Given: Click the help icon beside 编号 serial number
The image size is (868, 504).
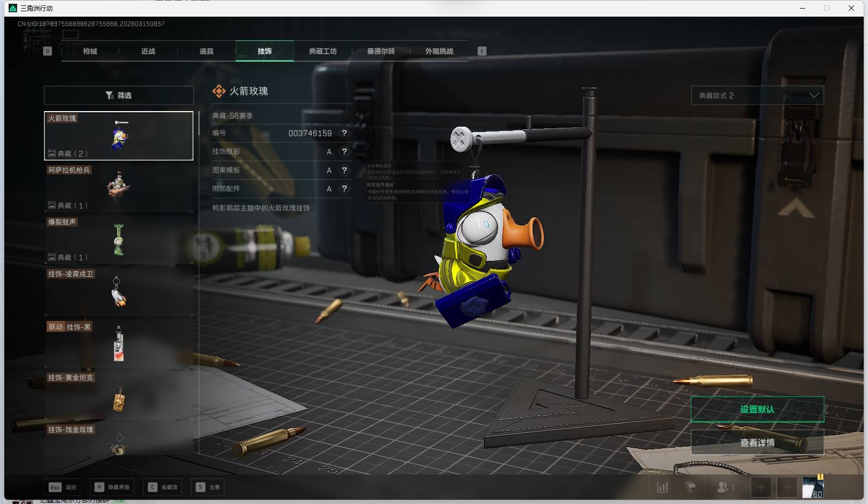Looking at the screenshot, I should pos(344,133).
